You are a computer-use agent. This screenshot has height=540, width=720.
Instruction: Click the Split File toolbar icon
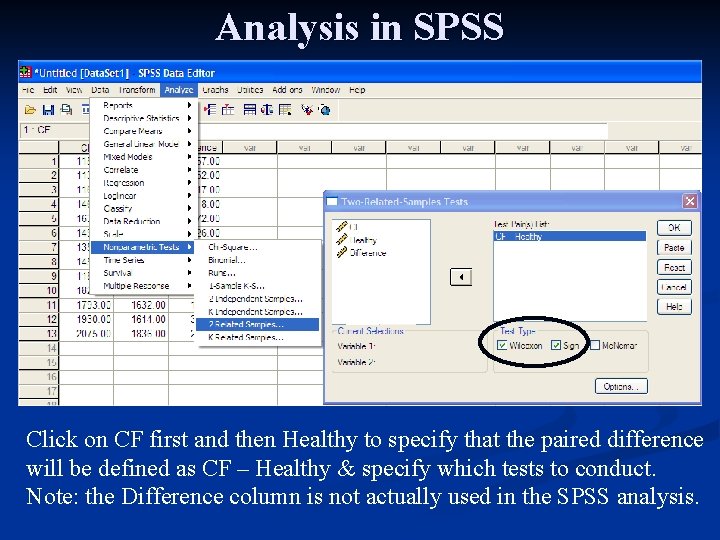tap(250, 110)
